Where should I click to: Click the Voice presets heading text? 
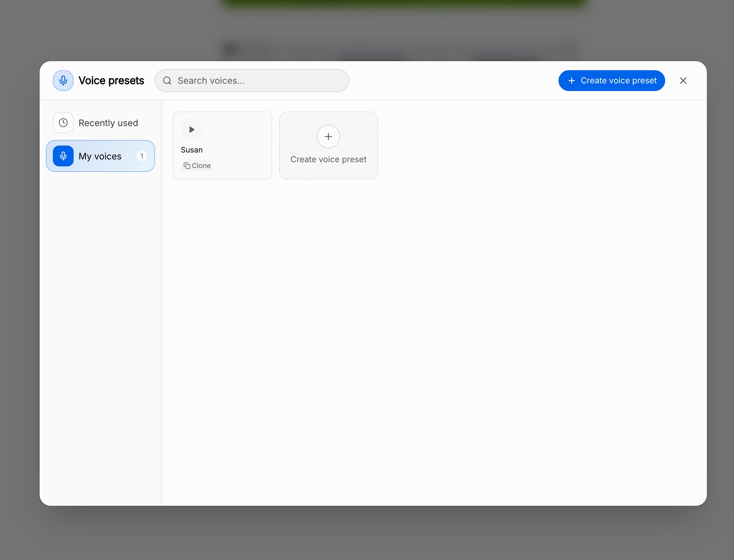(x=111, y=81)
